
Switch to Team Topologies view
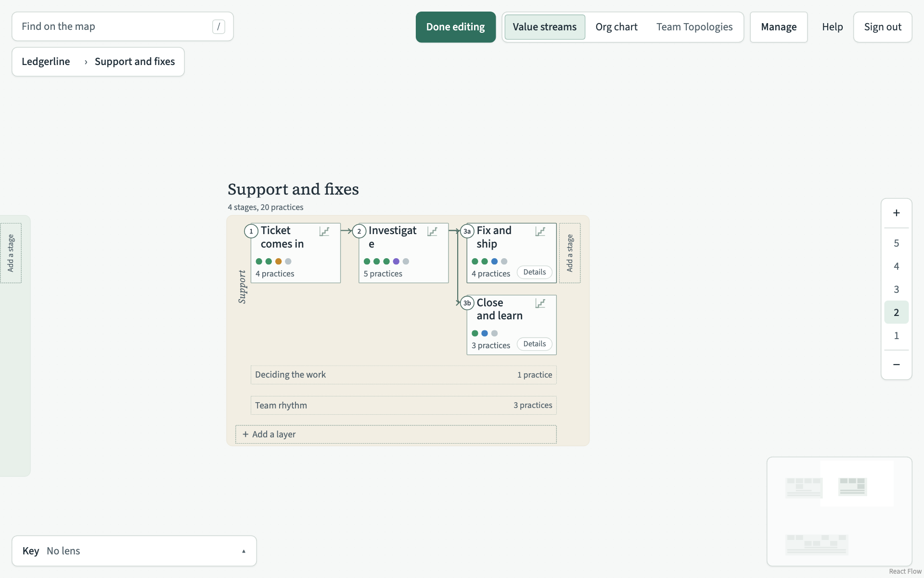click(x=694, y=27)
